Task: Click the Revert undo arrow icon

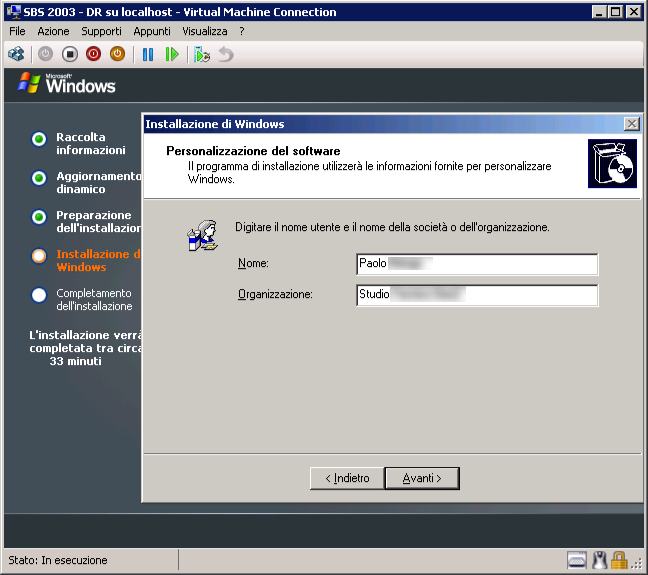Action: (226, 54)
